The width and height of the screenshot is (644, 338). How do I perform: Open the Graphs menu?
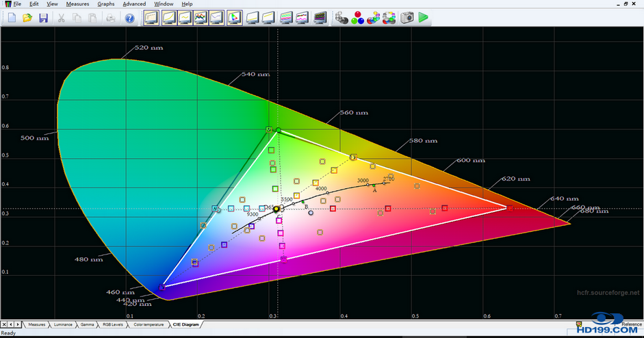[x=106, y=3]
